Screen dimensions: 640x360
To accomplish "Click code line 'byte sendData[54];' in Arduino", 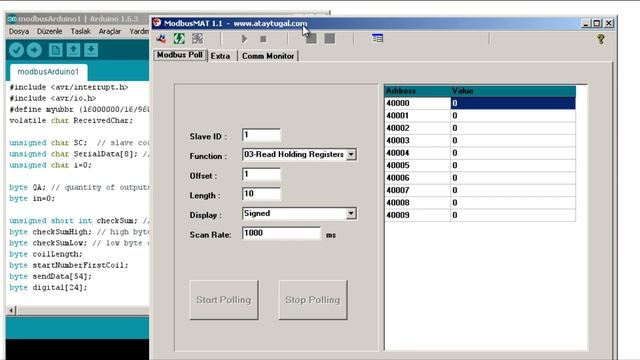I will [50, 276].
